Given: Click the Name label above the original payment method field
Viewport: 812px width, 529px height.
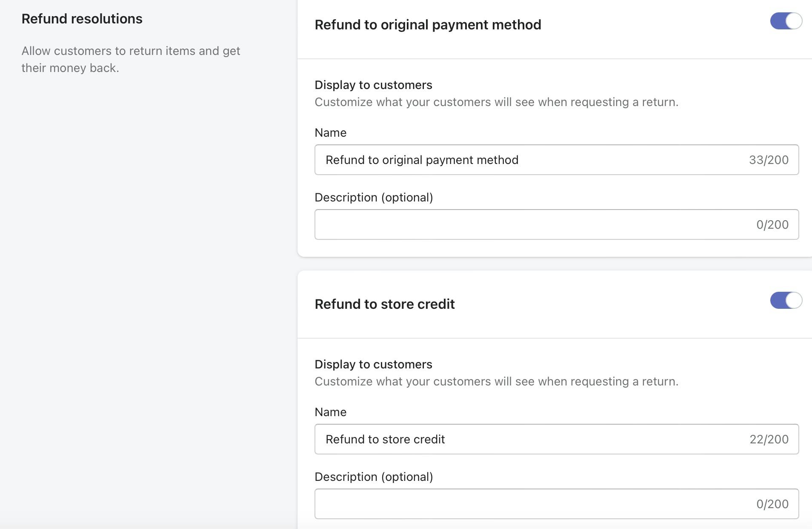Looking at the screenshot, I should [330, 133].
